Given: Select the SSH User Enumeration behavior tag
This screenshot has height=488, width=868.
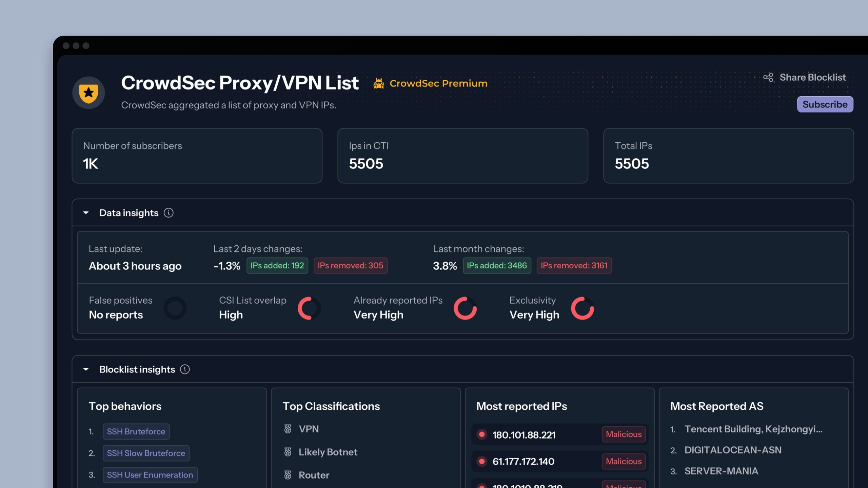Looking at the screenshot, I should pyautogui.click(x=149, y=475).
